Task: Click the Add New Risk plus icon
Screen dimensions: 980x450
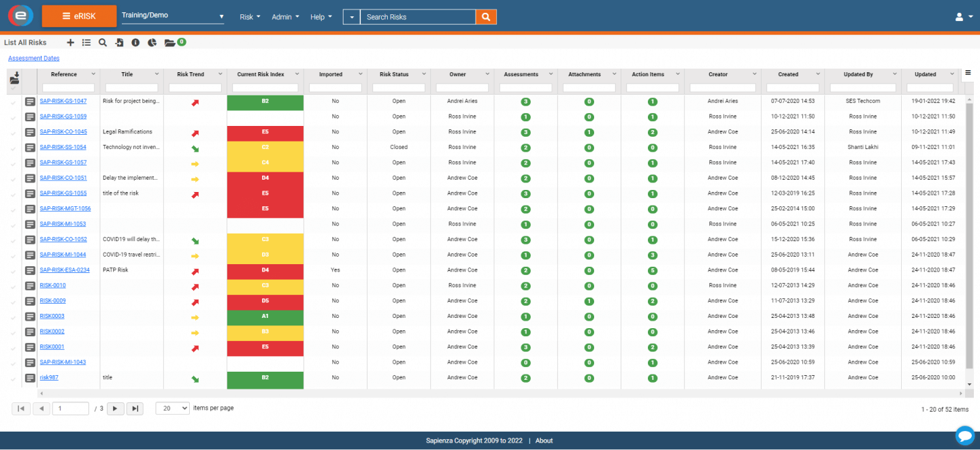Action: (x=70, y=42)
